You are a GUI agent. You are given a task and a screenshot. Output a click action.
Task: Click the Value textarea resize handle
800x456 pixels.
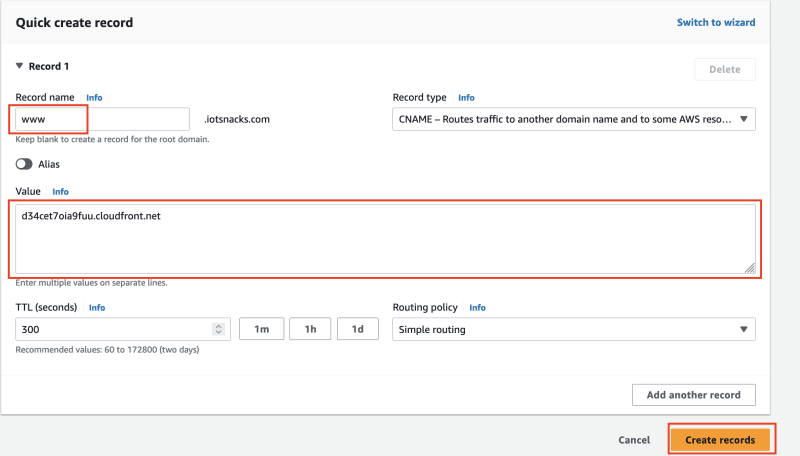pyautogui.click(x=749, y=268)
